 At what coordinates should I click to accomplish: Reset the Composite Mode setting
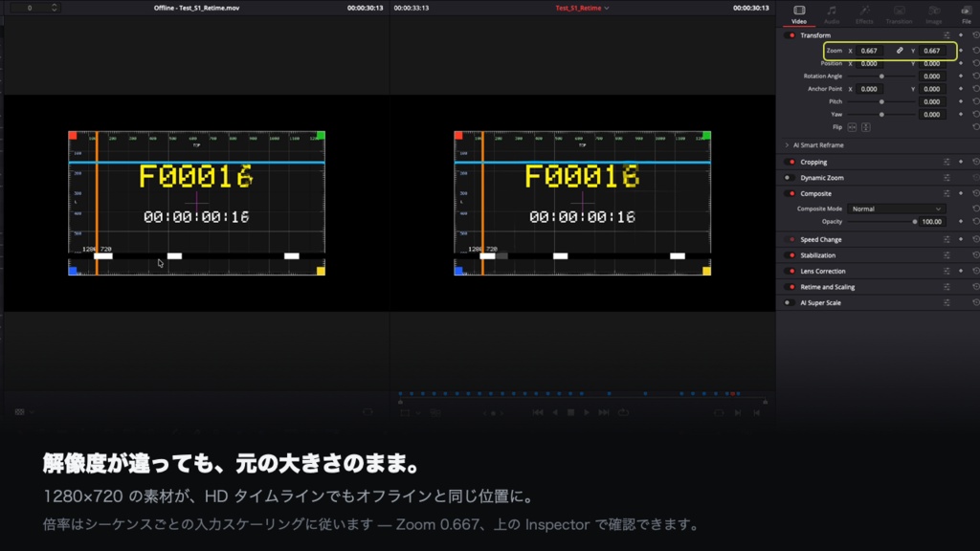975,209
